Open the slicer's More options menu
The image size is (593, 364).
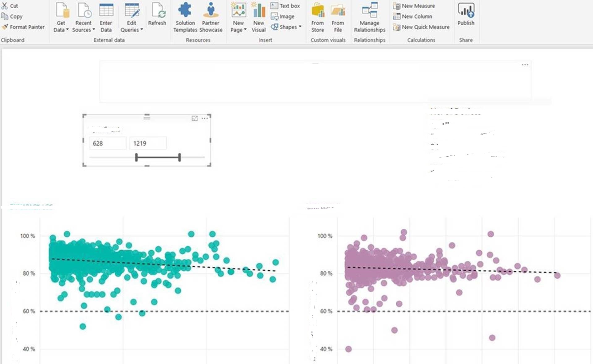pyautogui.click(x=205, y=118)
